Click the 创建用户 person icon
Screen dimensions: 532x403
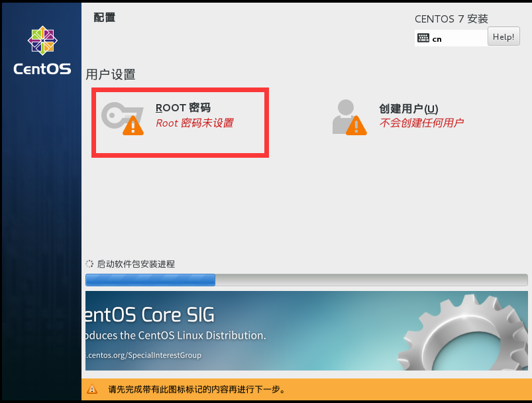point(349,117)
